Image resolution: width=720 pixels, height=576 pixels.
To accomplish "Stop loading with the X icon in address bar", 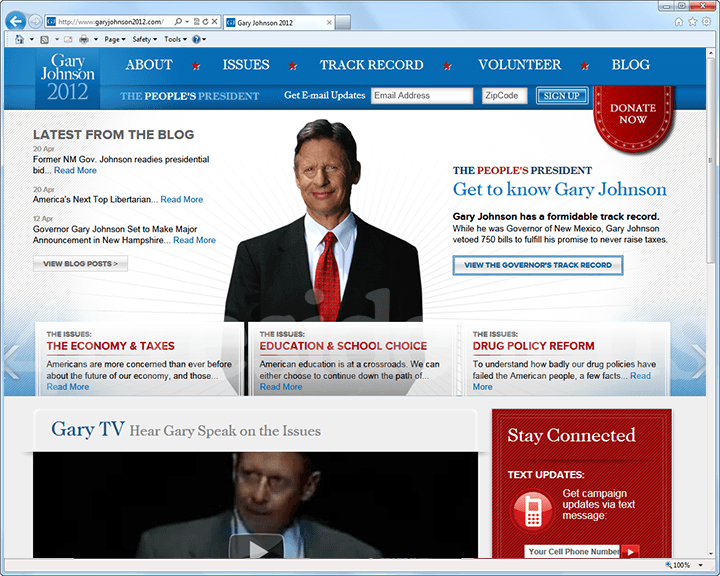I will point(214,22).
